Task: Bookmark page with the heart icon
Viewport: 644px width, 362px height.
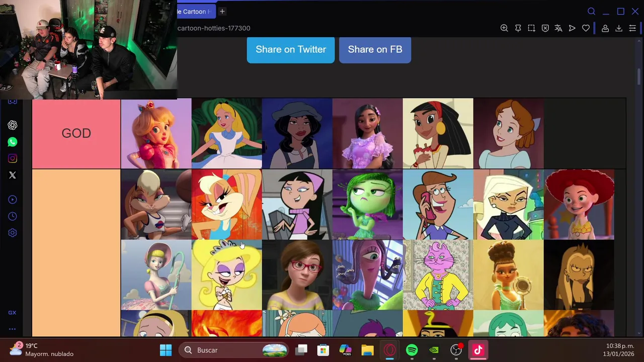Action: (586, 28)
